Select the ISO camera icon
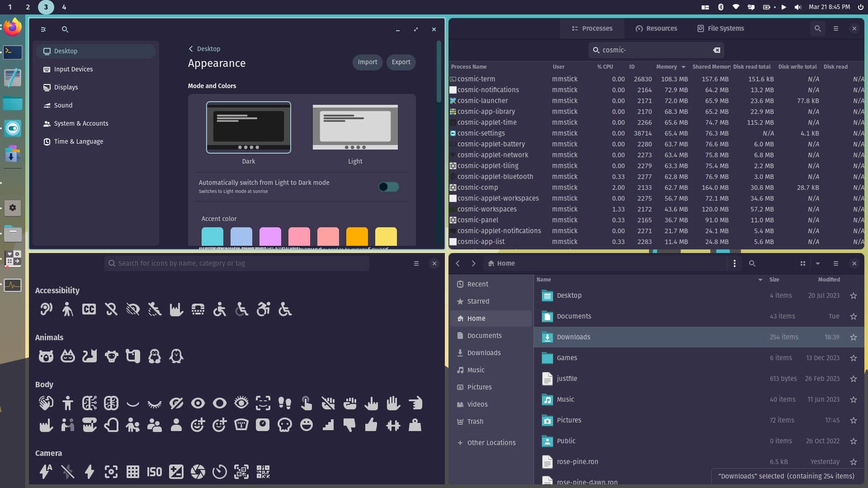This screenshot has height=488, width=868. (154, 472)
